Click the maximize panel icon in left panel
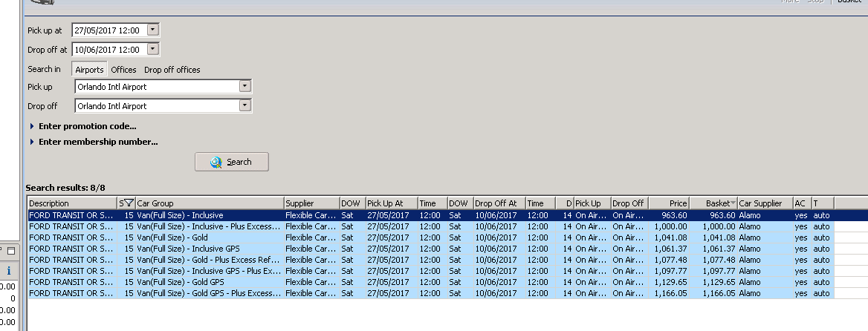 click(10, 250)
